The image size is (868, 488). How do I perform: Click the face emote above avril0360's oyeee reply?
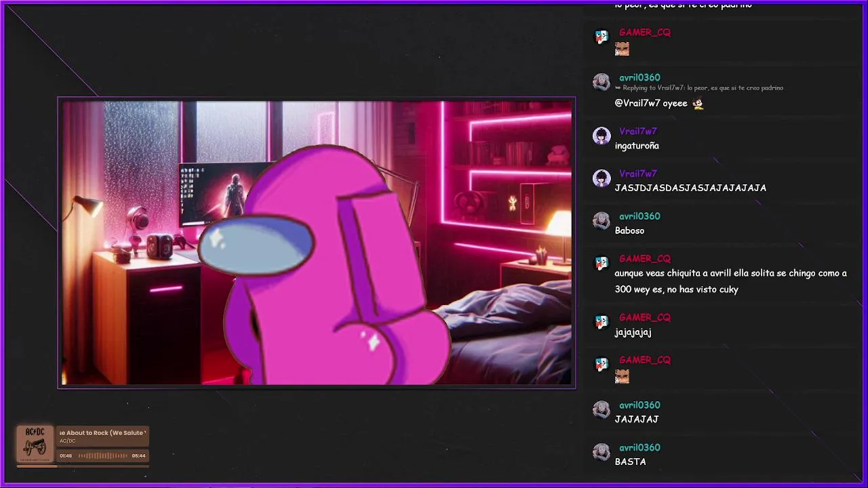(x=622, y=49)
